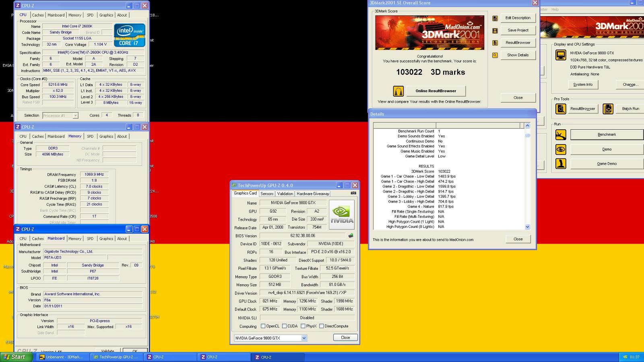The width and height of the screenshot is (644, 362).
Task: Click the display monitor icon in Display and CPU Settings
Action: [561, 55]
